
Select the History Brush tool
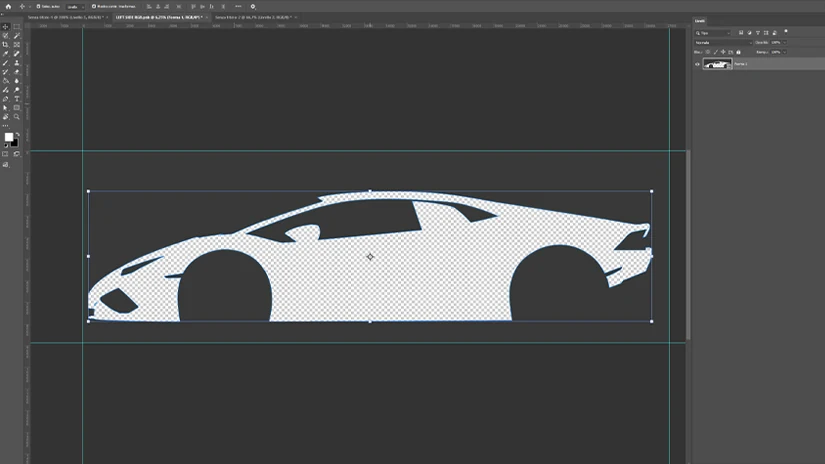coord(6,72)
